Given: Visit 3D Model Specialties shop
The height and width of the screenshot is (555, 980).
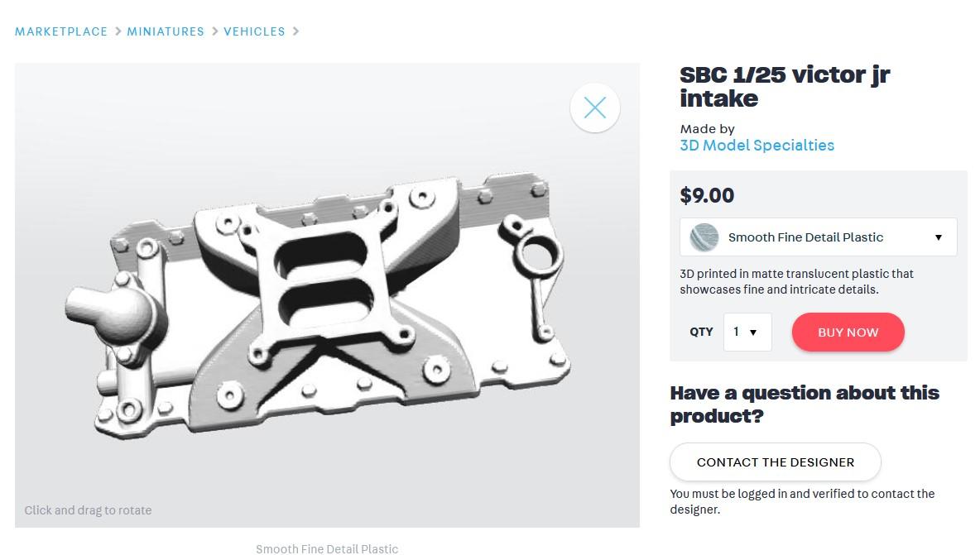Looking at the screenshot, I should [x=757, y=146].
